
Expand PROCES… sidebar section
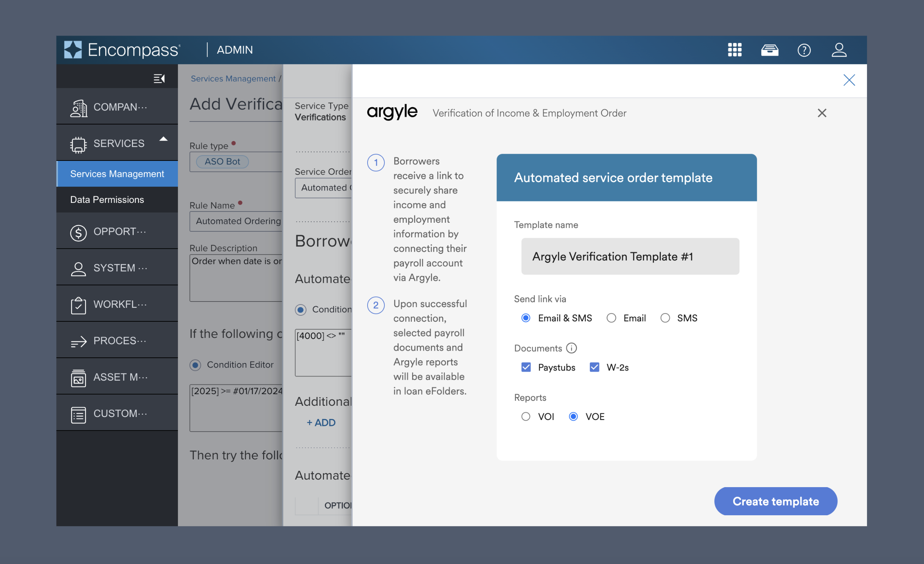click(x=117, y=340)
